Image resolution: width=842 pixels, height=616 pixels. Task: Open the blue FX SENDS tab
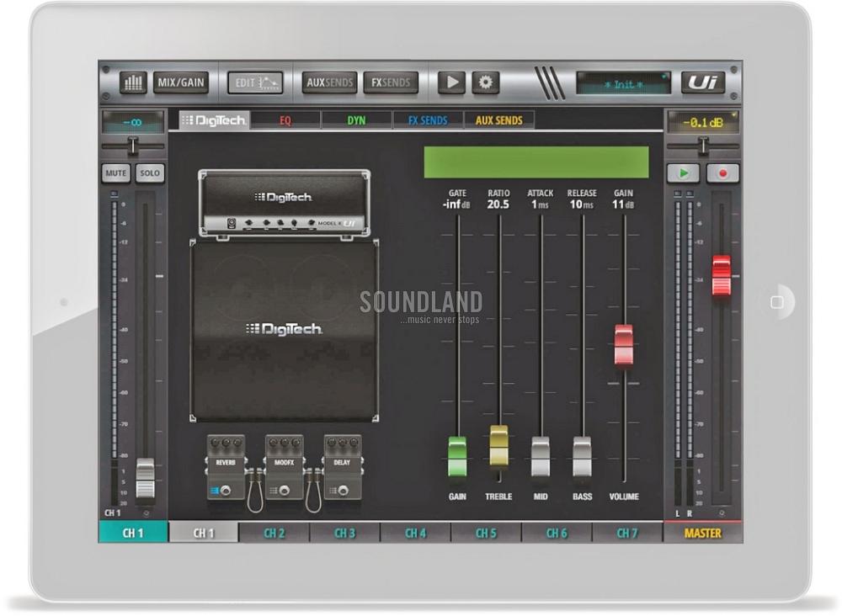coord(428,120)
